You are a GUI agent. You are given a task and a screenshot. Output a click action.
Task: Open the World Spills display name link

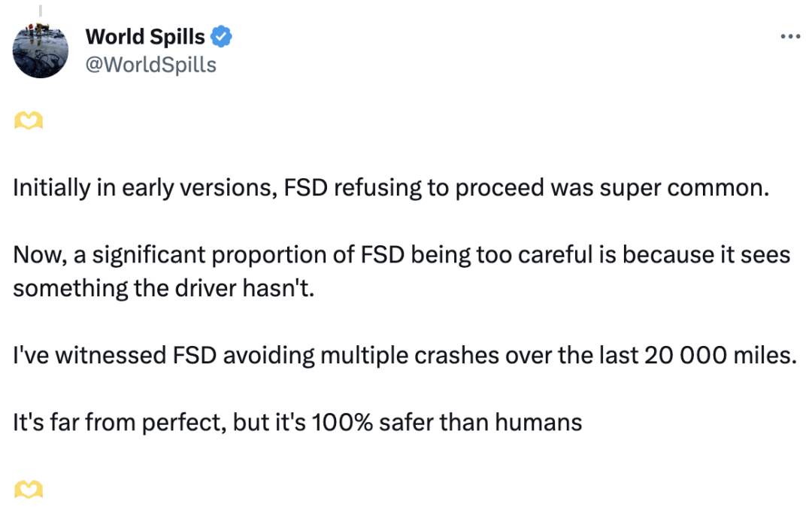[x=145, y=37]
